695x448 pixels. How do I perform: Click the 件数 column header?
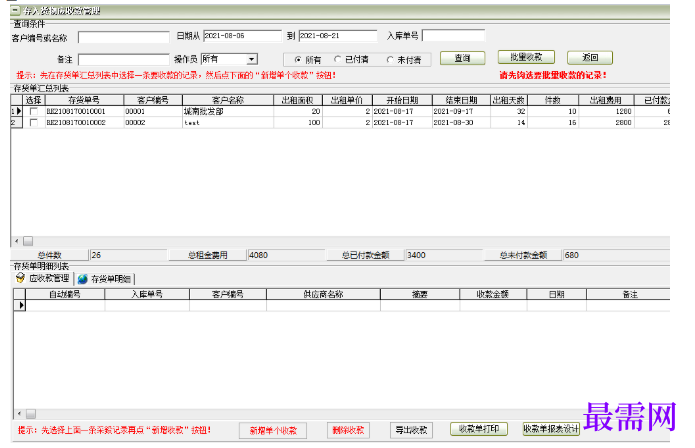tap(553, 100)
